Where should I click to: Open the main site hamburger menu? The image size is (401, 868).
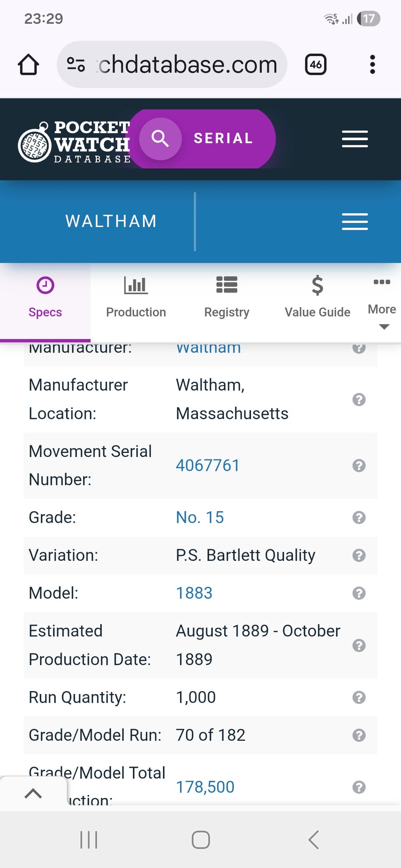355,139
